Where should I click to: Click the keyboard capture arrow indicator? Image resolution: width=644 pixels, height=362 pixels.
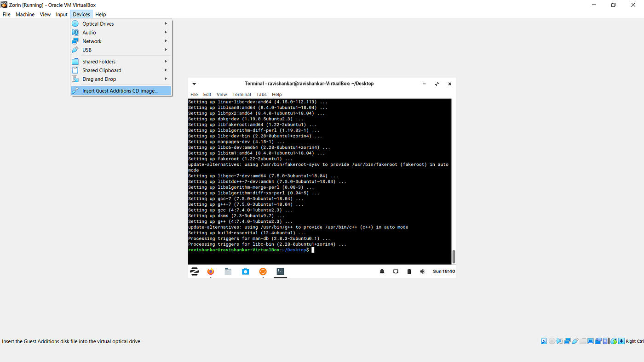621,341
